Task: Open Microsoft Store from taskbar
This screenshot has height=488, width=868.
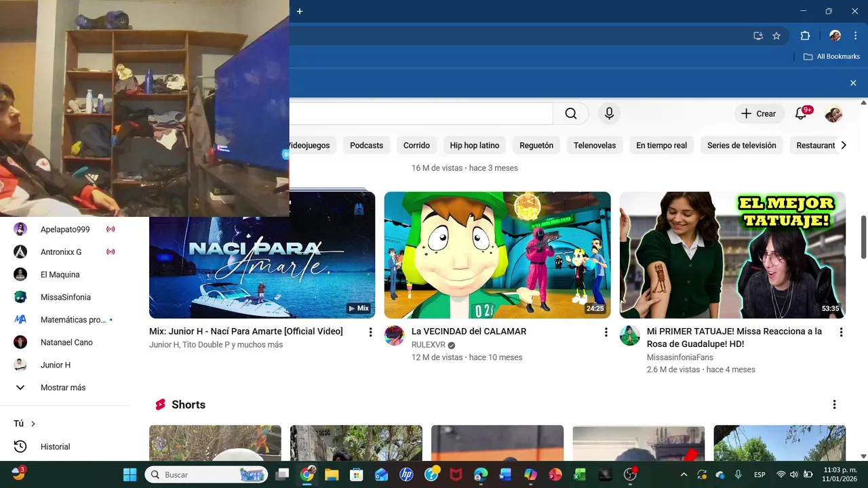Action: coord(356,474)
